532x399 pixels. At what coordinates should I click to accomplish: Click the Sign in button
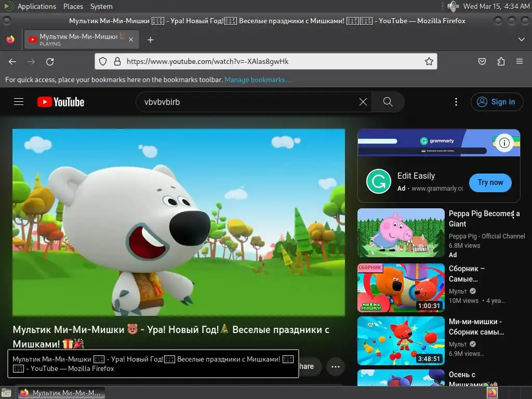(x=497, y=102)
